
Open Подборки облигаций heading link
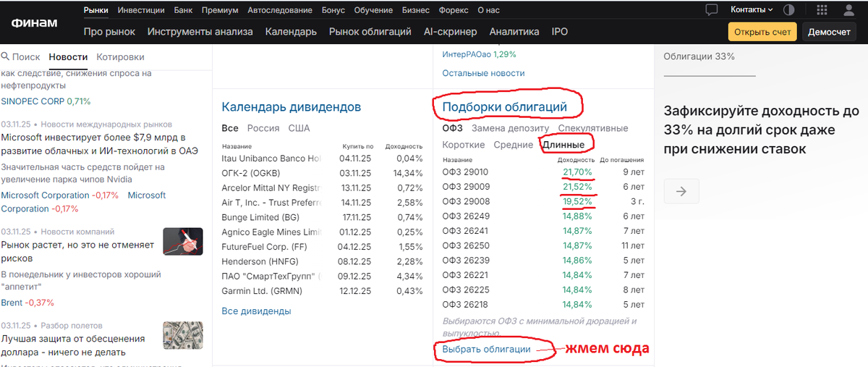(x=504, y=107)
